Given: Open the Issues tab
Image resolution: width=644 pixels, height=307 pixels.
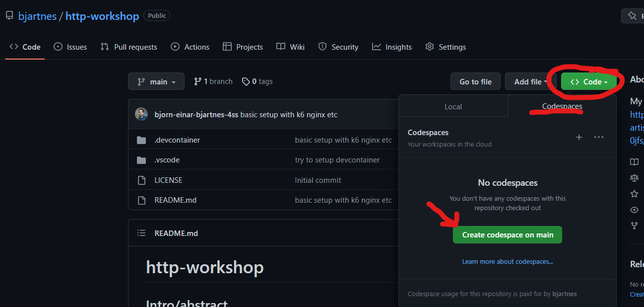Looking at the screenshot, I should [x=70, y=47].
